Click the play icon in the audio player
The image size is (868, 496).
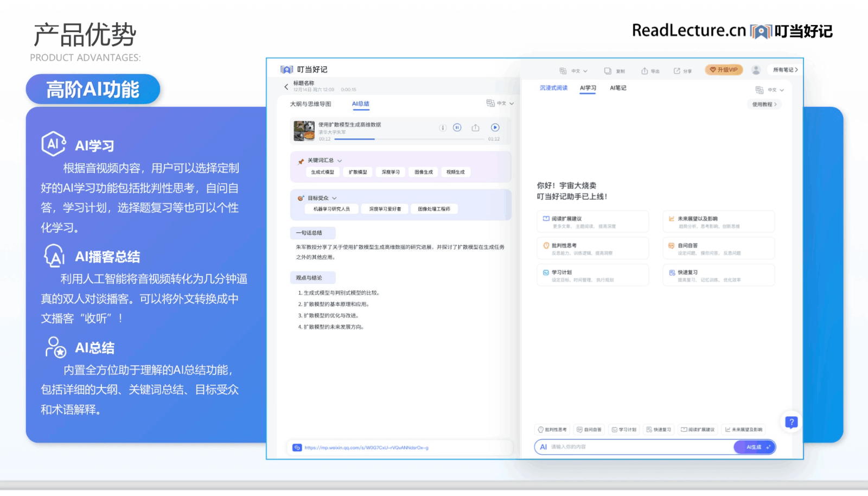click(x=495, y=128)
